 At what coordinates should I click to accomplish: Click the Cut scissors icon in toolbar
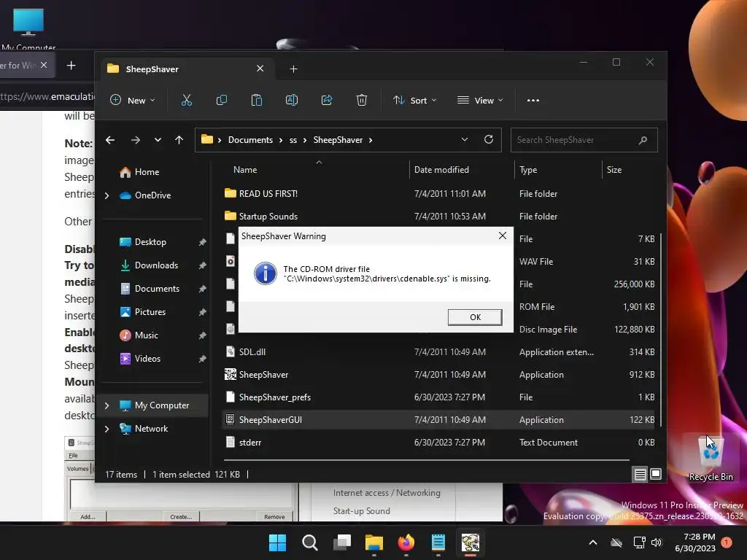coord(186,100)
